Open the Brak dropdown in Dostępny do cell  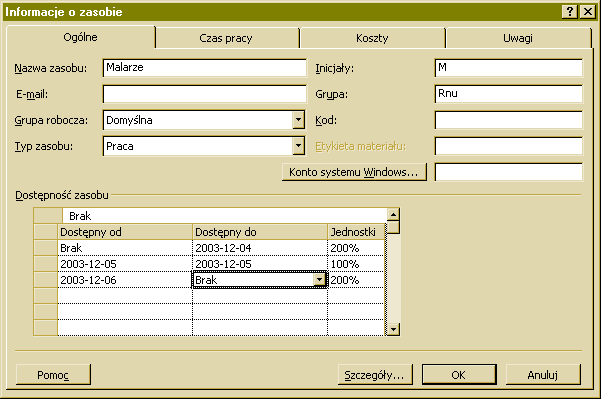319,280
